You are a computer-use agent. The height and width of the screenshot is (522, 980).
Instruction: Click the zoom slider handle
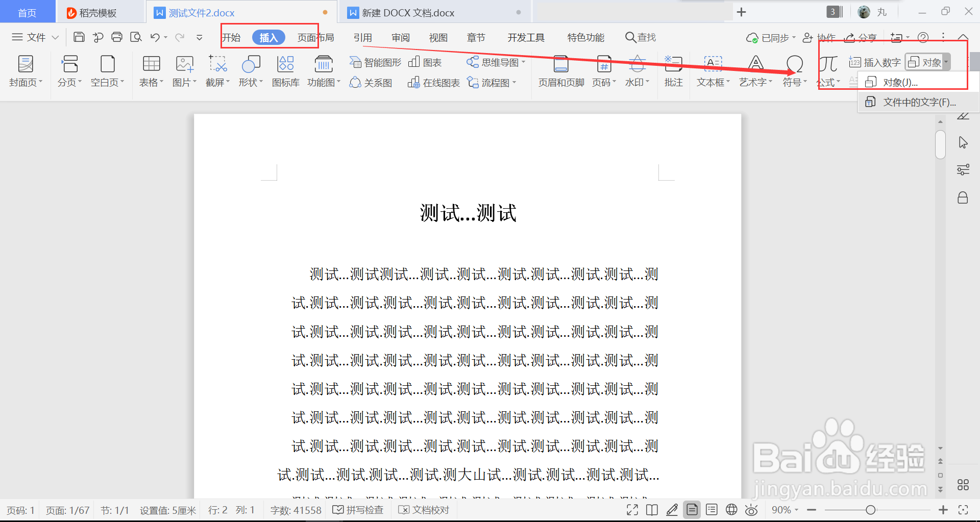coord(871,510)
